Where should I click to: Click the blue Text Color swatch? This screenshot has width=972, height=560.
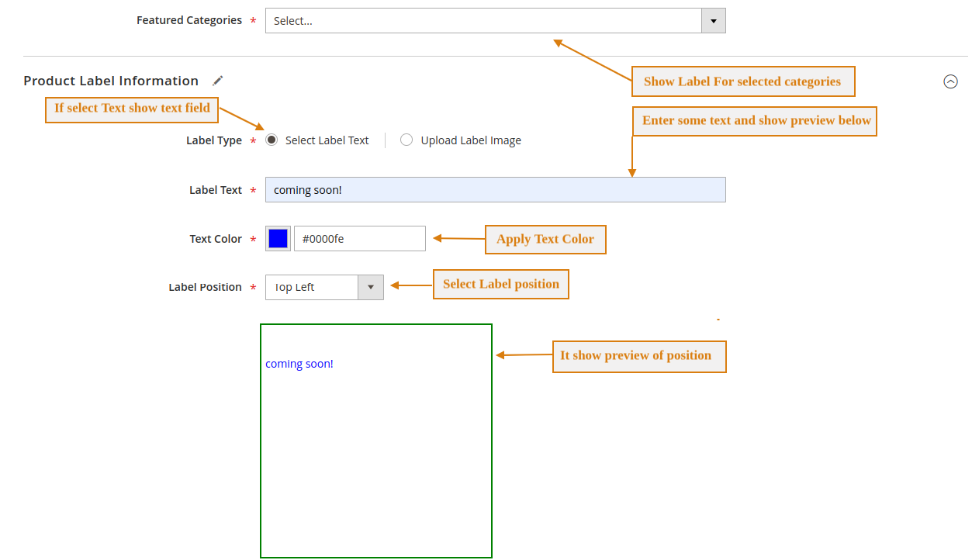pyautogui.click(x=277, y=238)
